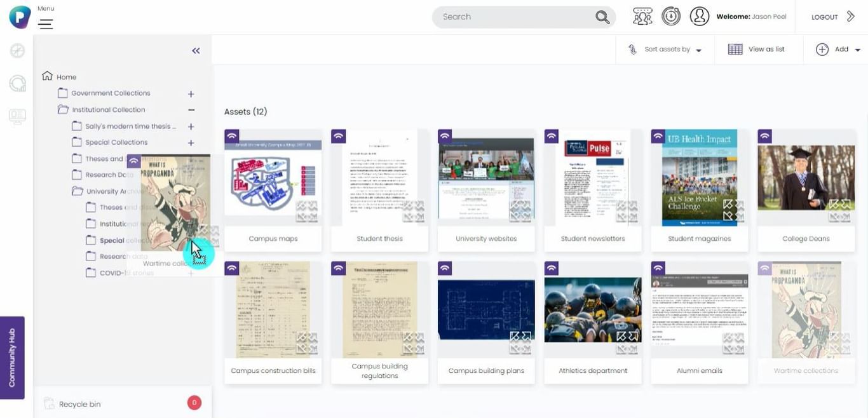
Task: Expand the Government Collections folder
Action: point(191,94)
